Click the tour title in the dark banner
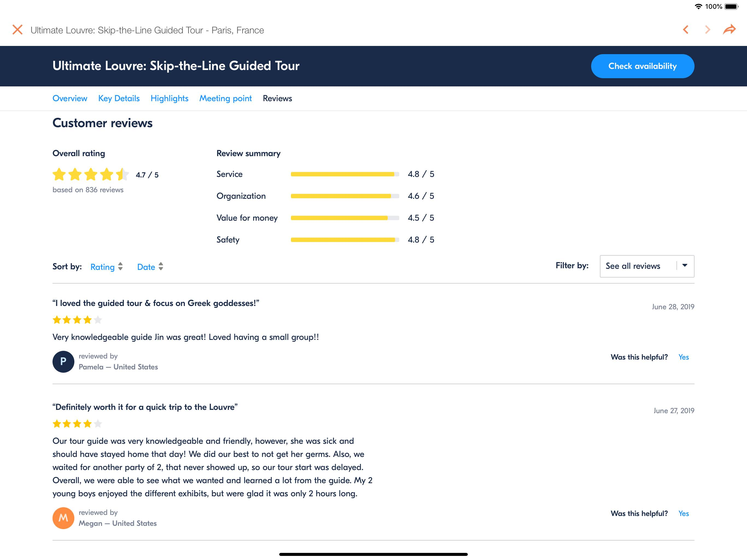The image size is (747, 560). pyautogui.click(x=176, y=66)
